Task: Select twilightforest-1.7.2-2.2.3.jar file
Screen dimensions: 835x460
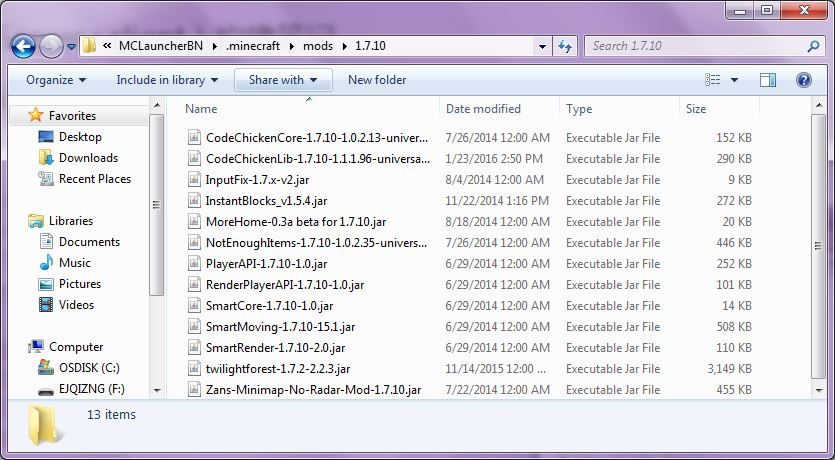Action: point(278,369)
